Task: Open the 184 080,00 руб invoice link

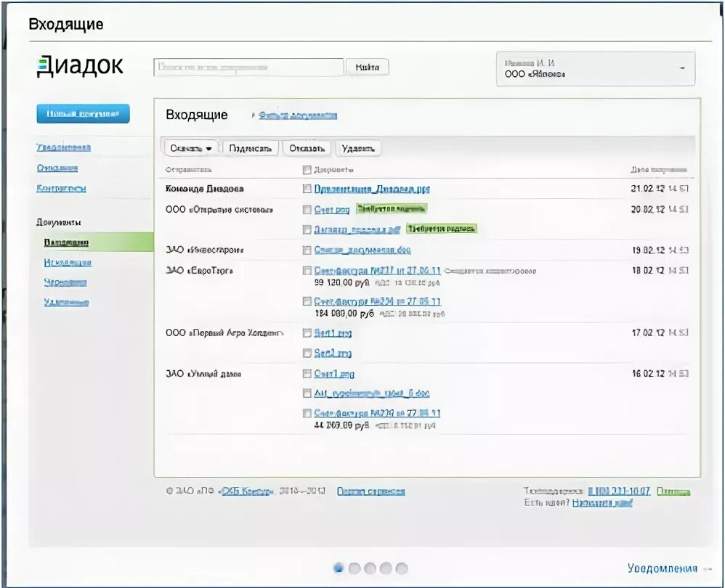Action: [x=377, y=301]
